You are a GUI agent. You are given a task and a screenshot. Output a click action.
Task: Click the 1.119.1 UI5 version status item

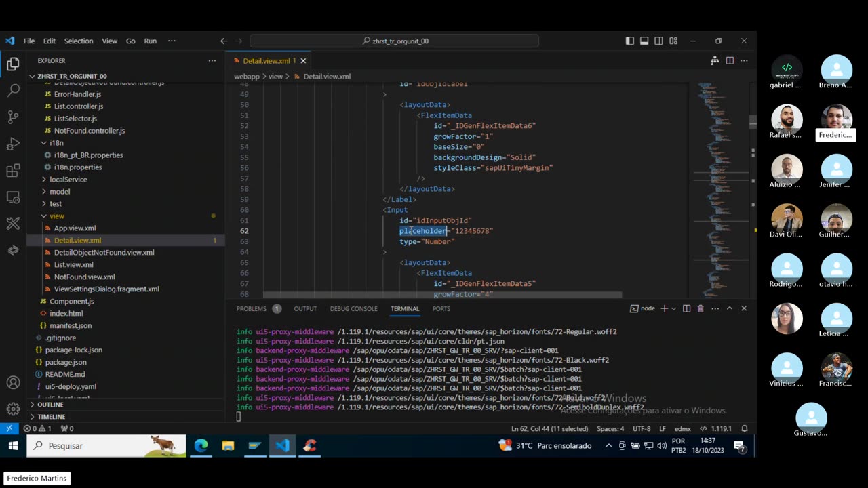coord(715,428)
